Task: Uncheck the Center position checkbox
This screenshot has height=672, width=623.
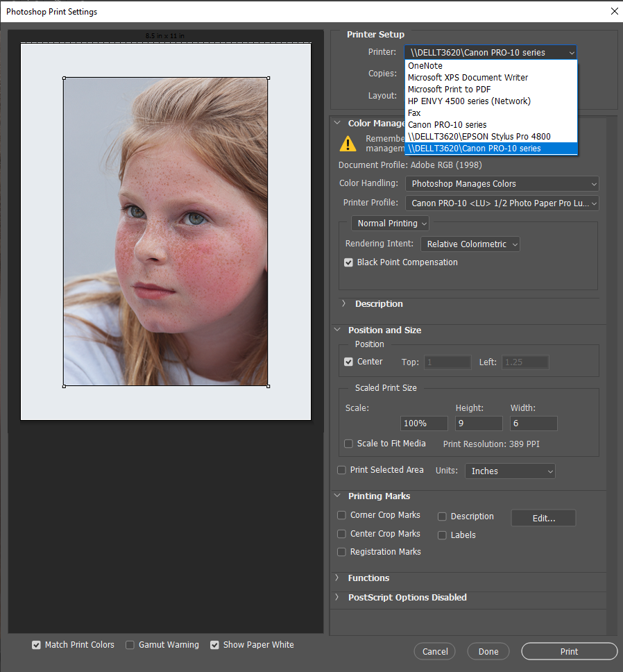Action: coord(349,362)
